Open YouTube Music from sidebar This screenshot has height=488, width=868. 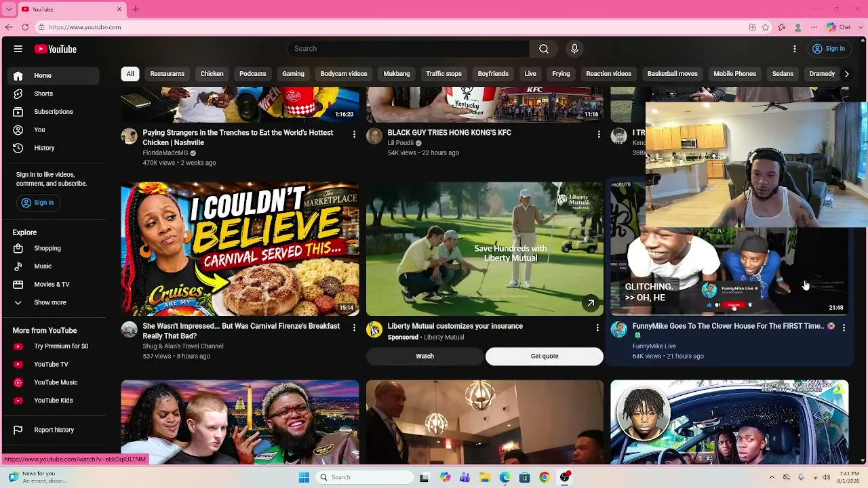tap(54, 382)
